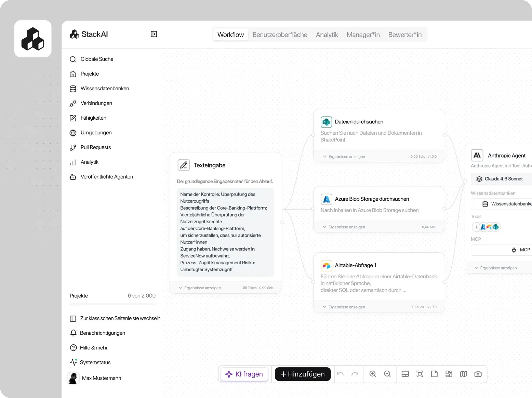
Task: Redo the action in bottom toolbar
Action: [355, 374]
